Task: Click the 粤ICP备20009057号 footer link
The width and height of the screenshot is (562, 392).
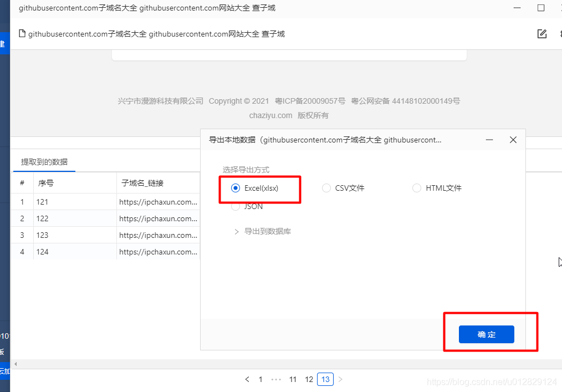Action: (310, 101)
